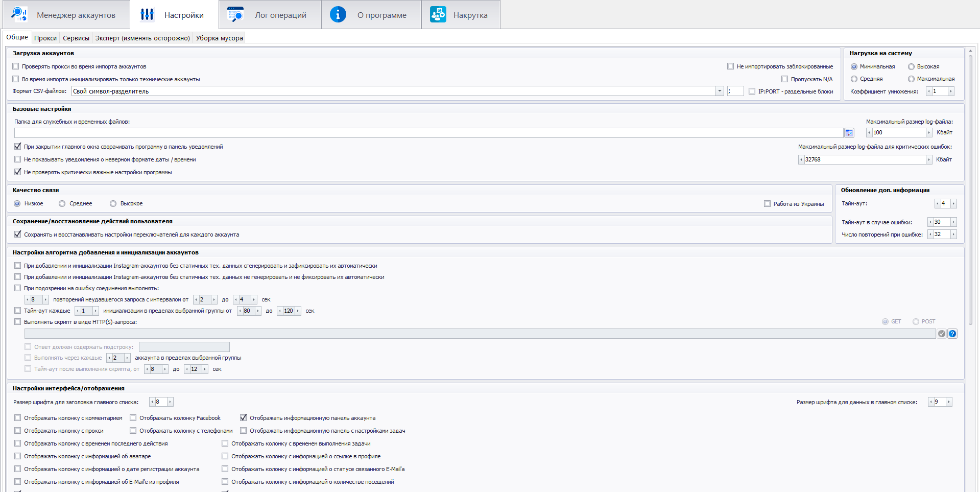Check Отображать колонку с комментарием
This screenshot has height=492, width=980.
pos(18,418)
